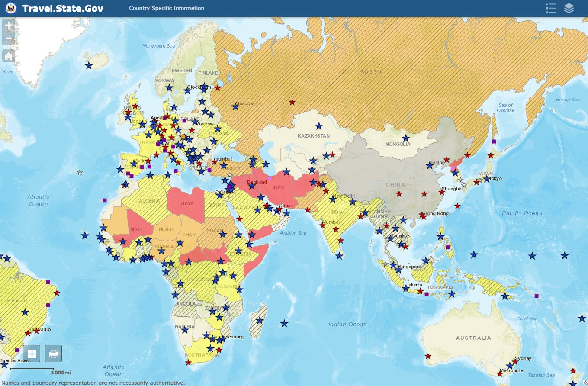The image size is (588, 386).
Task: Zoom in with the plus control
Action: tap(8, 25)
